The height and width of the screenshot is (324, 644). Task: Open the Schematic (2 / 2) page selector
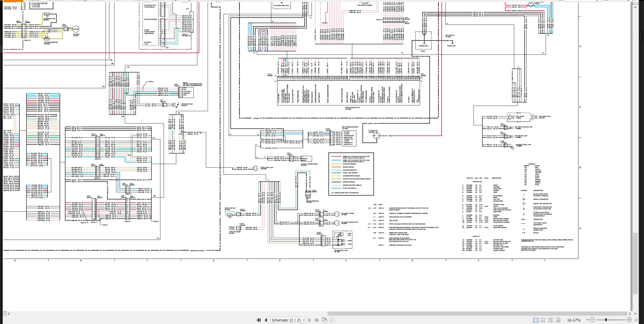coord(288,320)
